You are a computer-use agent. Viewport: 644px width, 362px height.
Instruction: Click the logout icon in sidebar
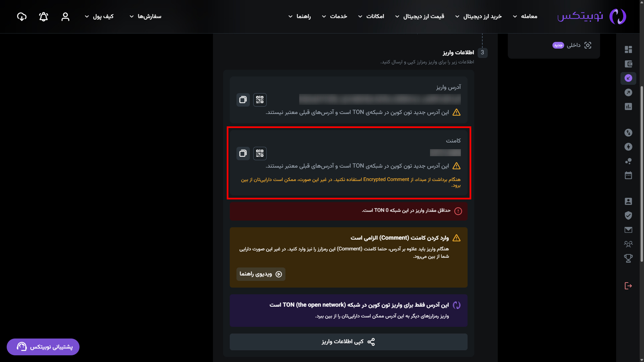tap(628, 286)
